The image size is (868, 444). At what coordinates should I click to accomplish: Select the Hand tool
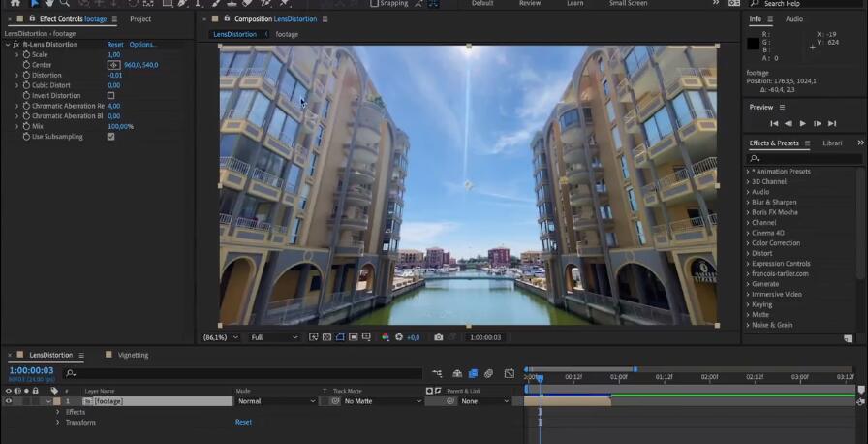[x=49, y=3]
